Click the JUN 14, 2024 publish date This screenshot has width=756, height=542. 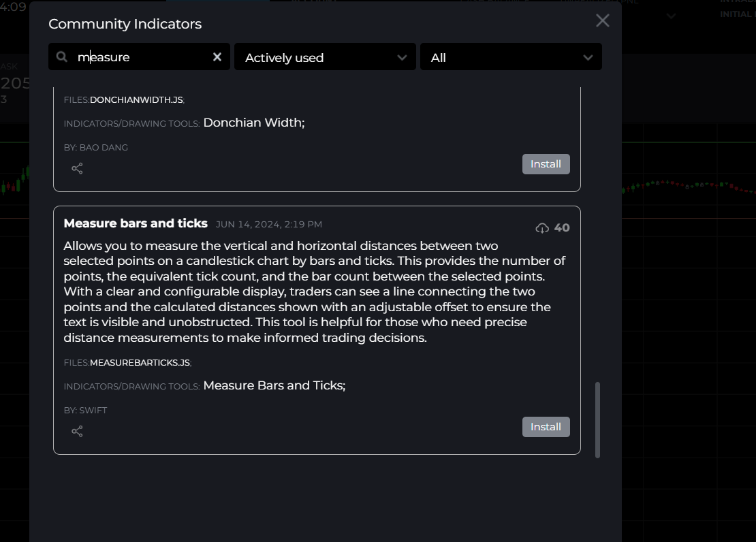(x=269, y=224)
